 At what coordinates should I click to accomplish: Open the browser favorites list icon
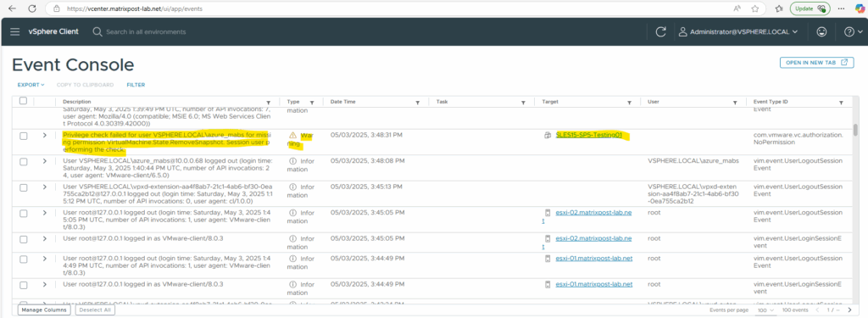click(779, 8)
